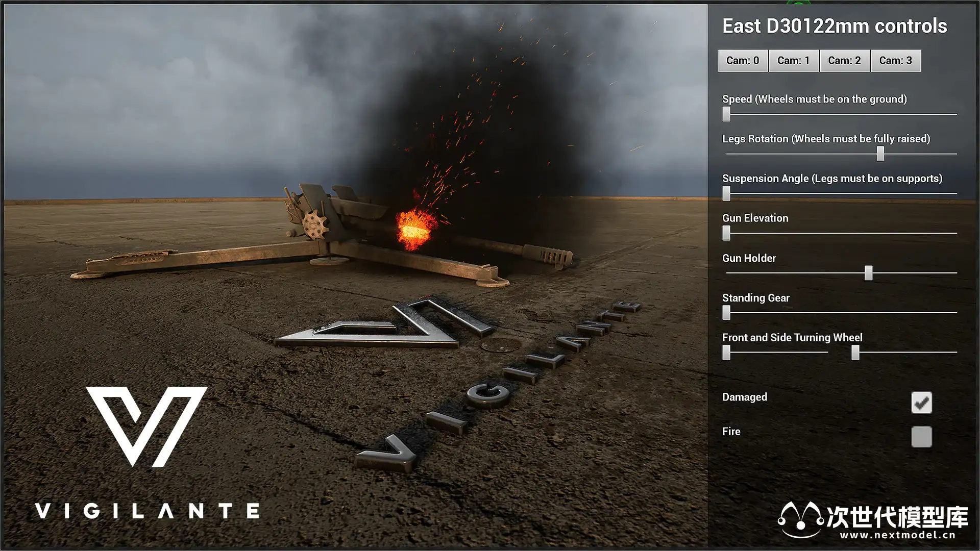Click the Gun Elevation slider handle
Viewport: 980px width, 551px height.
[x=726, y=233]
